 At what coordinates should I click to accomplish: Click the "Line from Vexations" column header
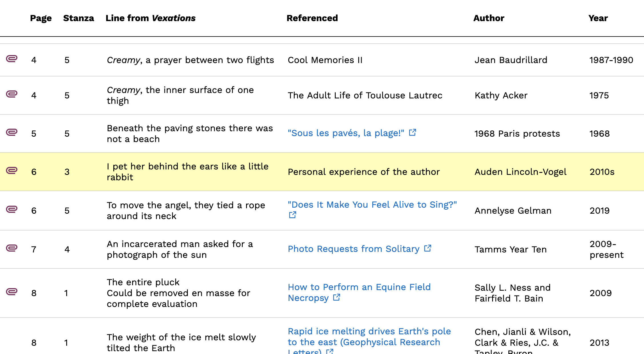(x=150, y=18)
